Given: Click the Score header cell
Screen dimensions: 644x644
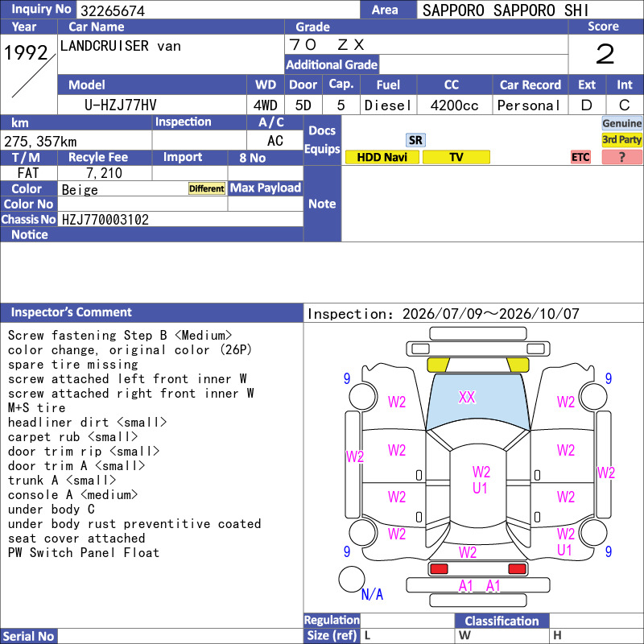Looking at the screenshot, I should click(x=603, y=27).
